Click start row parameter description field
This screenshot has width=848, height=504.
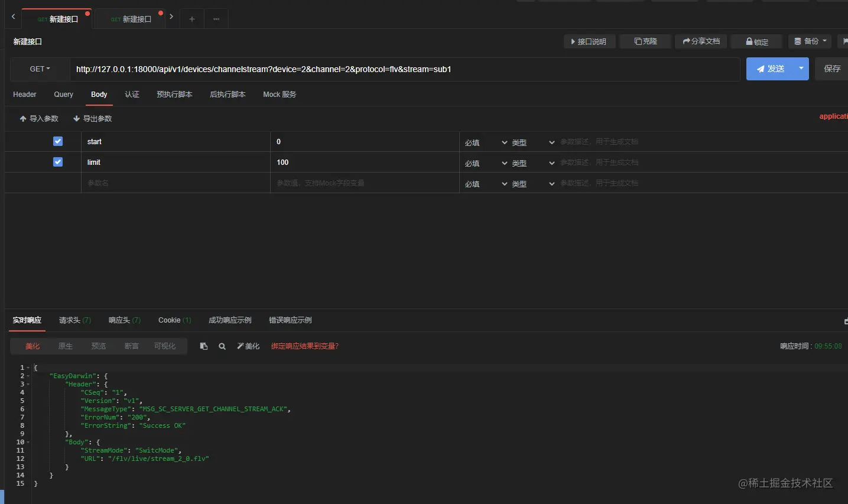[x=703, y=142]
